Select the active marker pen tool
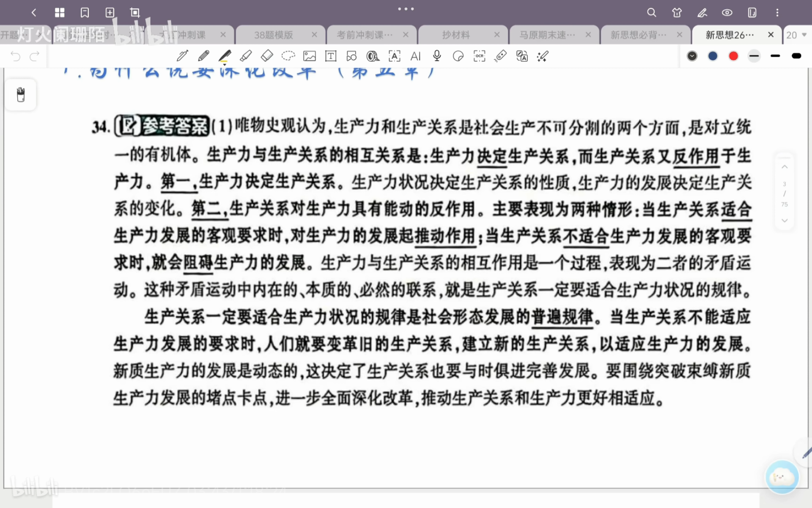Image resolution: width=812 pixels, height=508 pixels. pyautogui.click(x=225, y=56)
